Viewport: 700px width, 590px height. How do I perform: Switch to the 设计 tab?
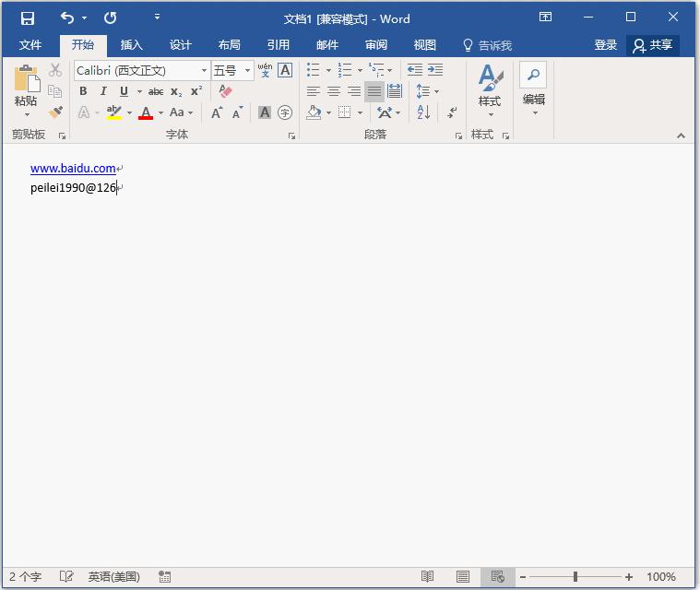(x=181, y=45)
